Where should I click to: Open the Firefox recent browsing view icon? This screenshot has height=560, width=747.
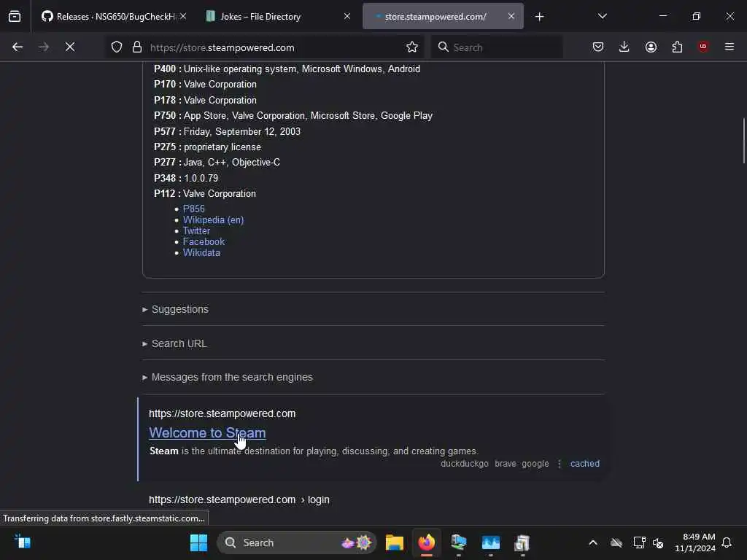point(15,17)
